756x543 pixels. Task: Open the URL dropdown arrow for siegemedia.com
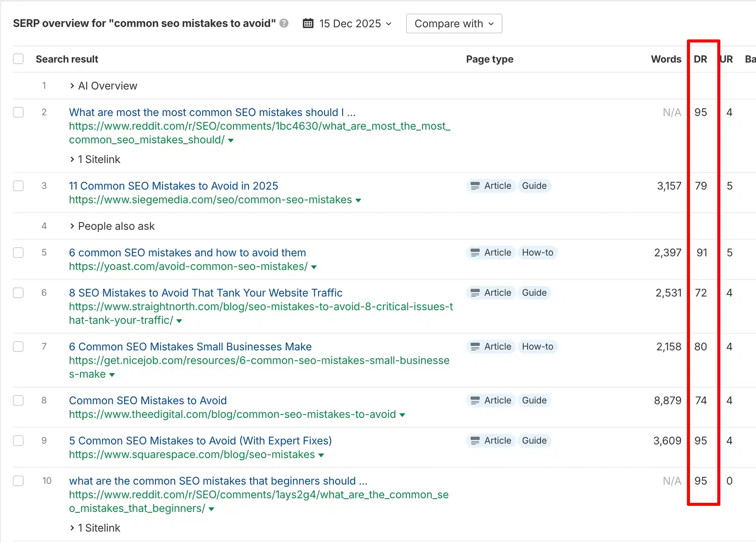pyautogui.click(x=358, y=200)
